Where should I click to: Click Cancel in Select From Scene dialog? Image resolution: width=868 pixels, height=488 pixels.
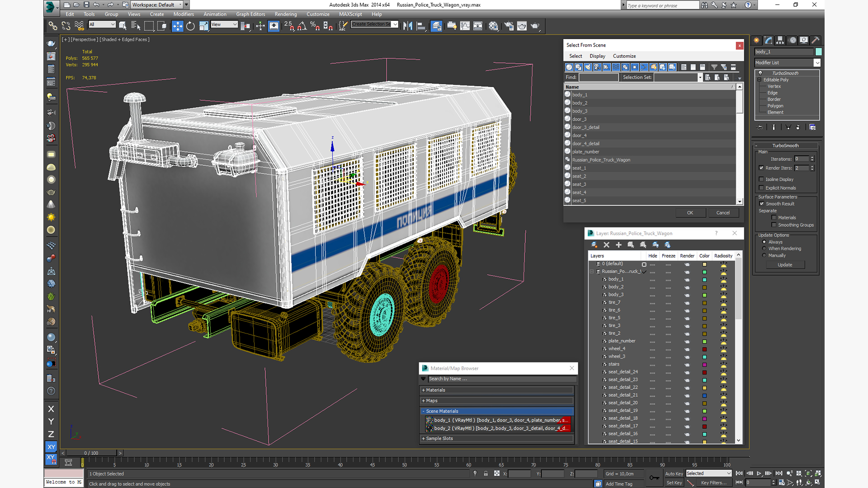(723, 213)
